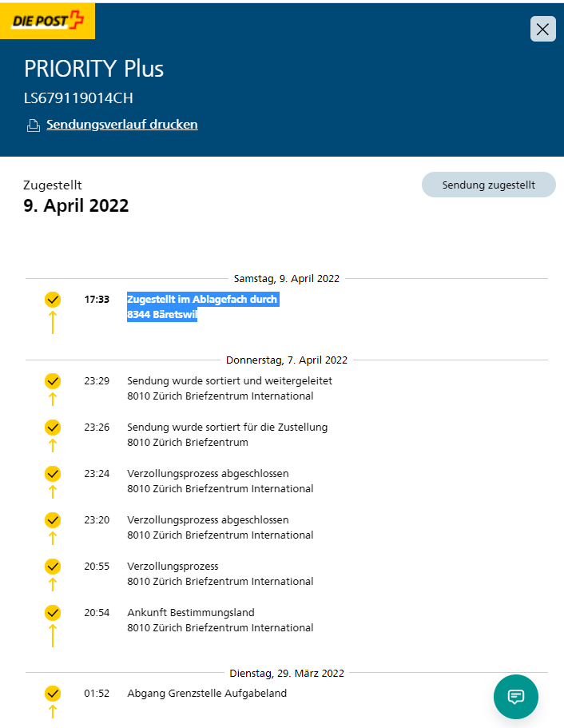Image resolution: width=564 pixels, height=728 pixels.
Task: Click highlighted Zugestellt im Ablagefach text
Action: 202,300
